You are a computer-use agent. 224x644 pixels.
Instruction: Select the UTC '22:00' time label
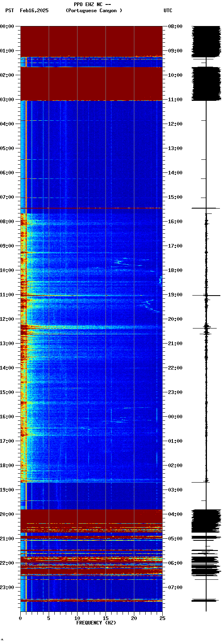pyautogui.click(x=175, y=368)
